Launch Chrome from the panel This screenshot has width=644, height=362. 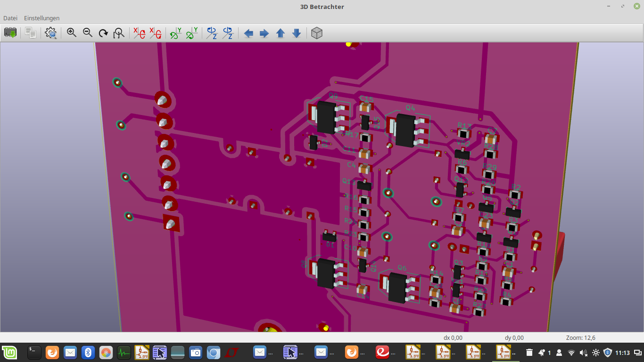click(106, 353)
